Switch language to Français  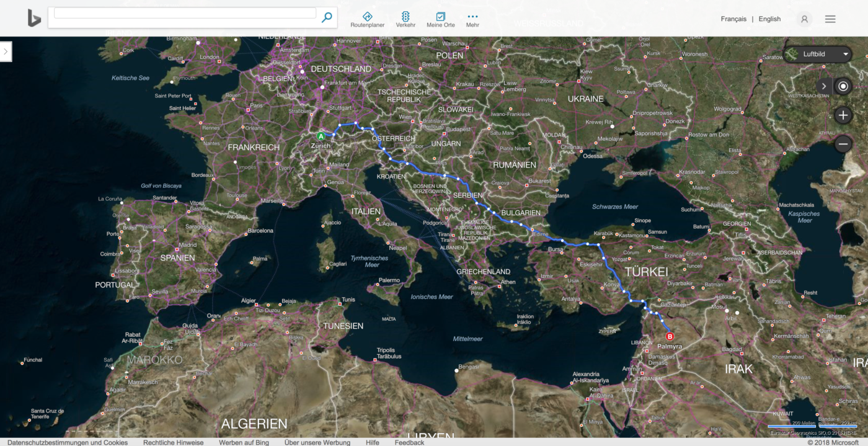tap(733, 19)
